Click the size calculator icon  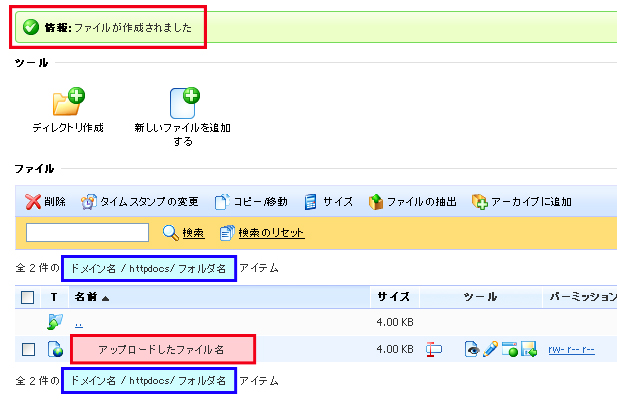point(310,202)
